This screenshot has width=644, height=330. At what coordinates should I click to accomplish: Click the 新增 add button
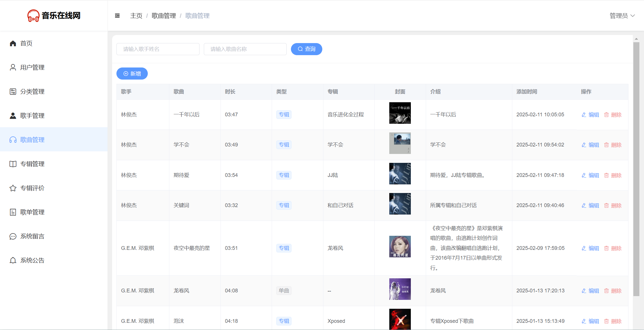click(132, 74)
